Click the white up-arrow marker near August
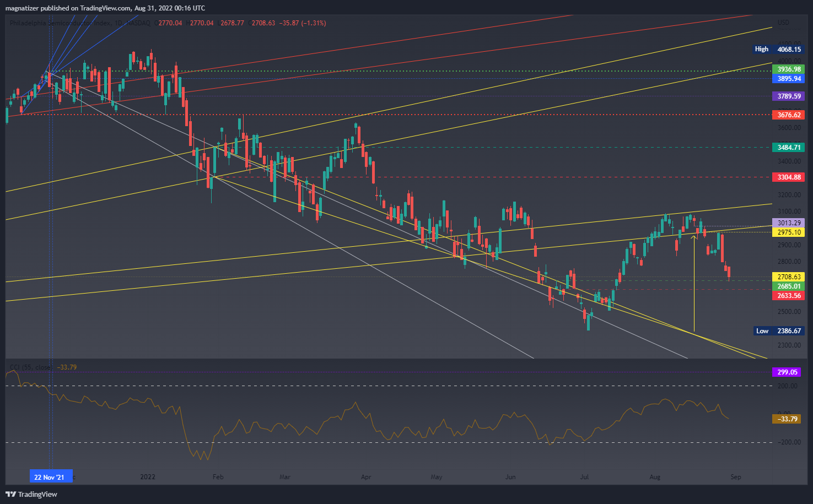813x504 pixels. [693, 237]
